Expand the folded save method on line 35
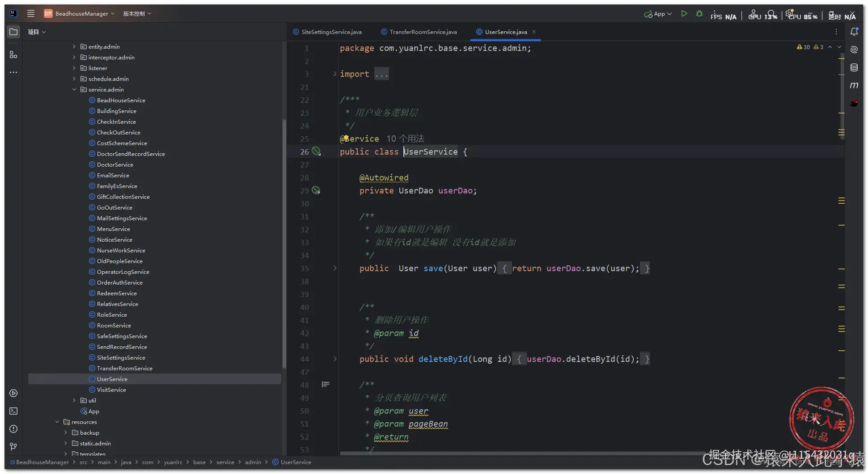Image resolution: width=868 pixels, height=474 pixels. click(x=335, y=268)
